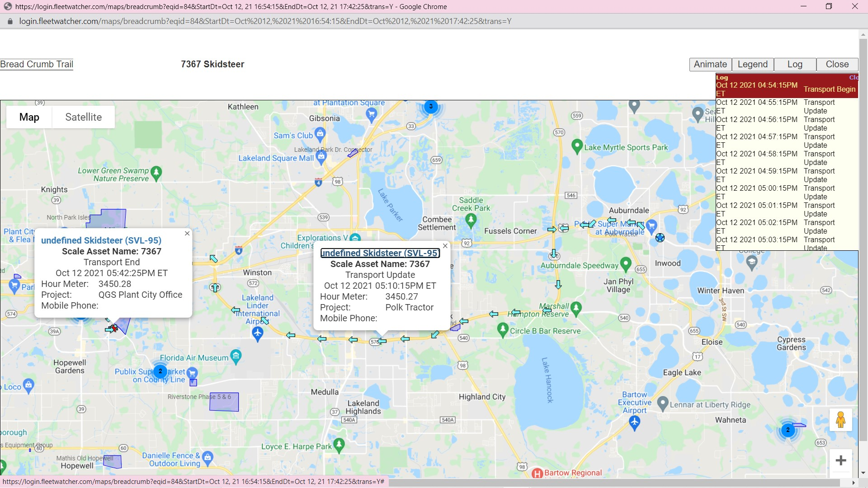This screenshot has width=868, height=488.
Task: Click the Bread Crumb Trail heading link
Action: pos(37,64)
